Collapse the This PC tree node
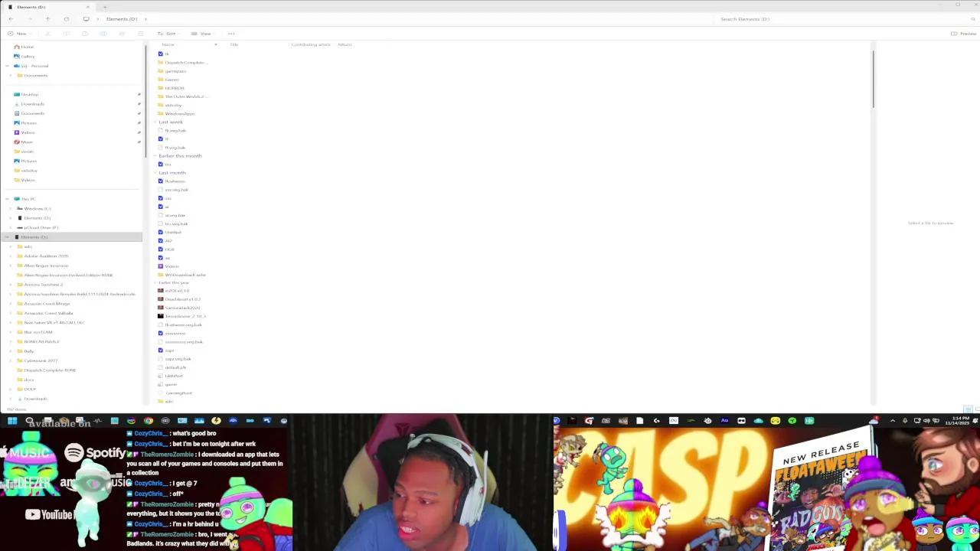 (x=8, y=199)
